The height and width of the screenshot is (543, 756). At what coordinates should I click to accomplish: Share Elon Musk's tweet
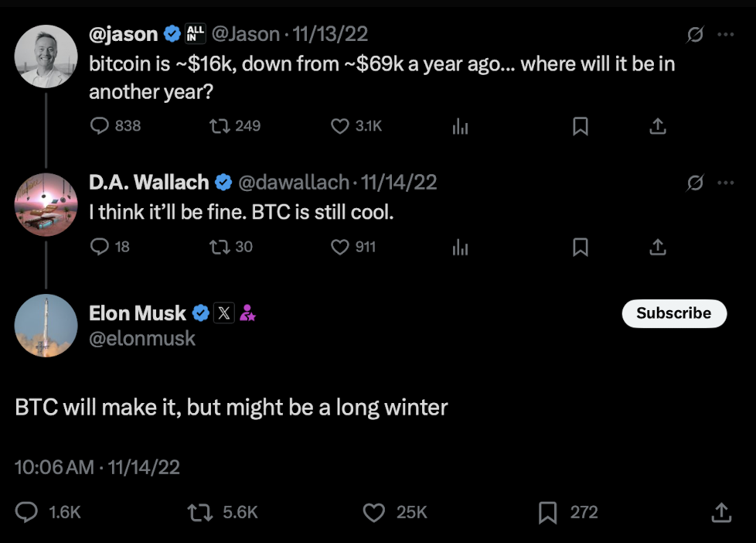[721, 512]
